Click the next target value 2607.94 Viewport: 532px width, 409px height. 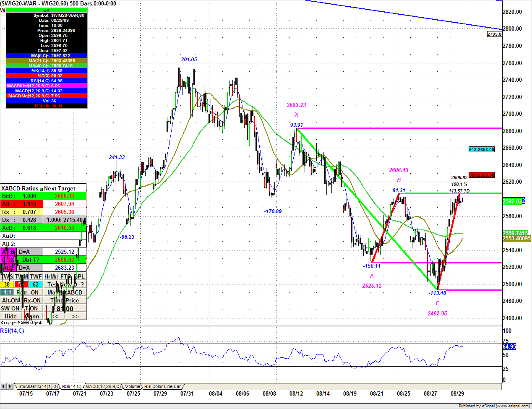point(65,204)
